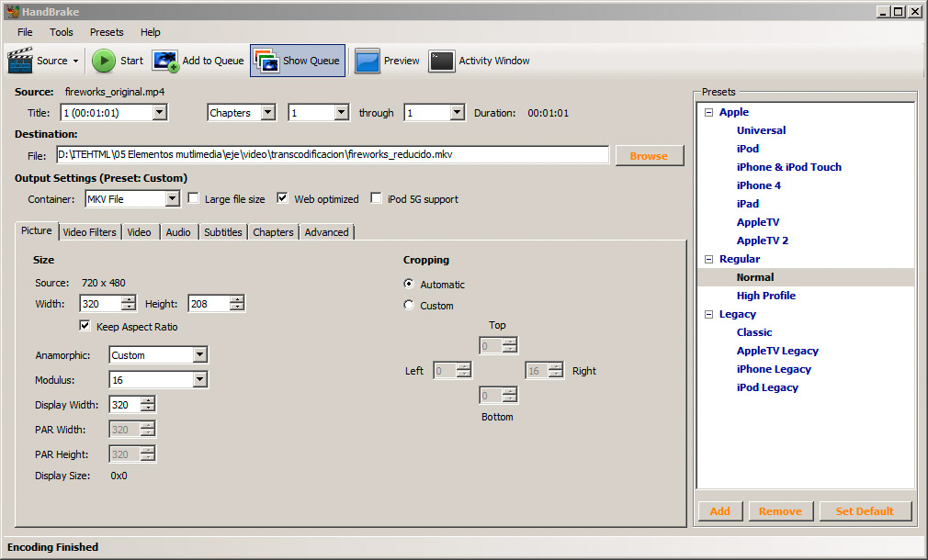Select the AppleTV 2 preset
The height and width of the screenshot is (560, 928).
763,241
